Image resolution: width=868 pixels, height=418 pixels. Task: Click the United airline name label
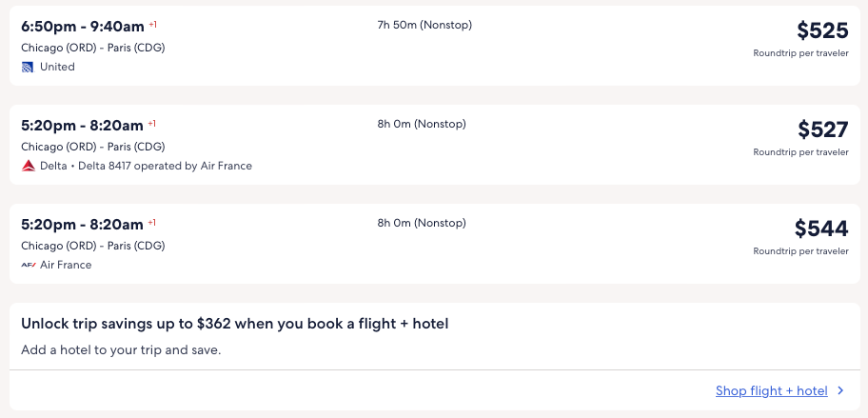pyautogui.click(x=57, y=67)
